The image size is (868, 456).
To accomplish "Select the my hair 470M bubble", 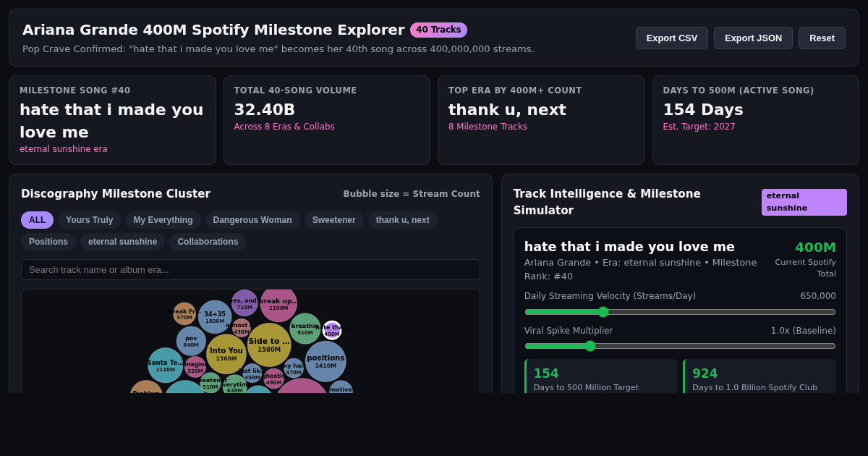I will (x=294, y=368).
